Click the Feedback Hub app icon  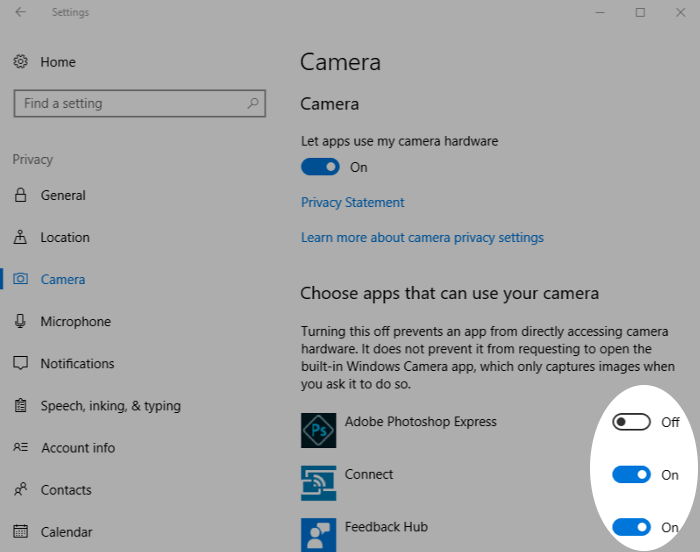[318, 535]
